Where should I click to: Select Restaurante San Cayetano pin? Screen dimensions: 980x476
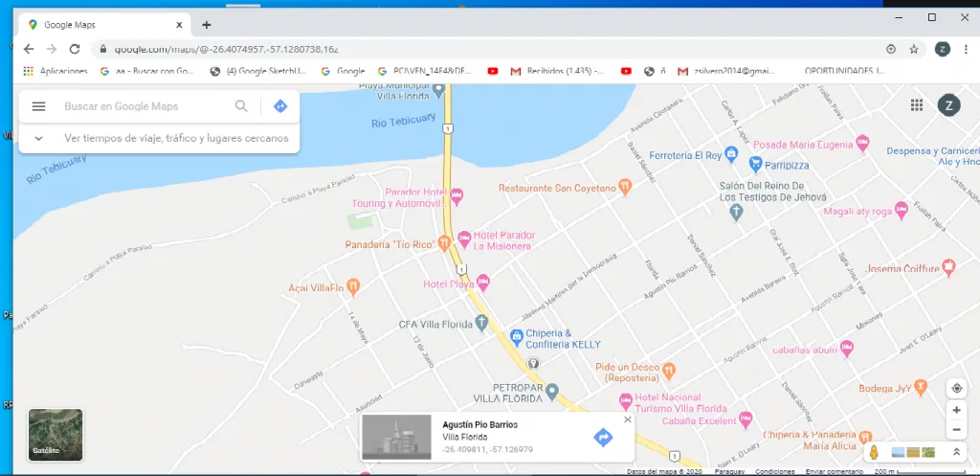tap(625, 187)
